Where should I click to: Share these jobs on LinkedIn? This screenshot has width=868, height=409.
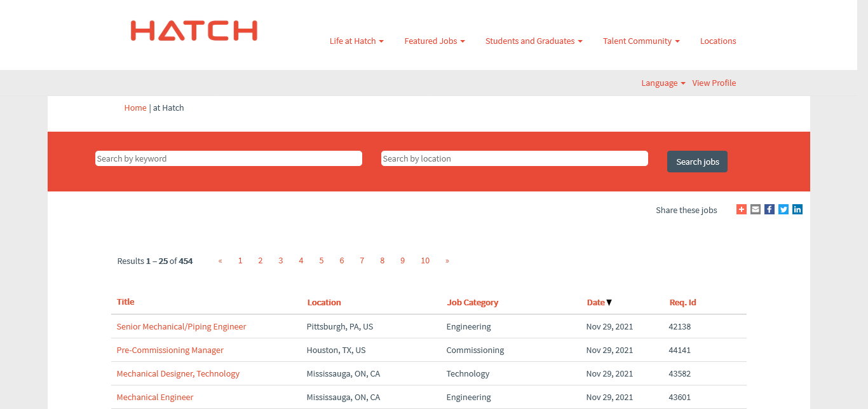(x=797, y=209)
